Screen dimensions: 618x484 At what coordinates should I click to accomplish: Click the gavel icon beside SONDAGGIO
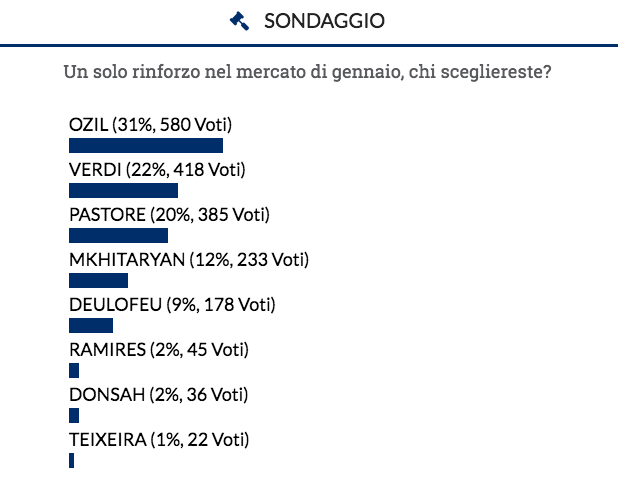click(x=240, y=20)
